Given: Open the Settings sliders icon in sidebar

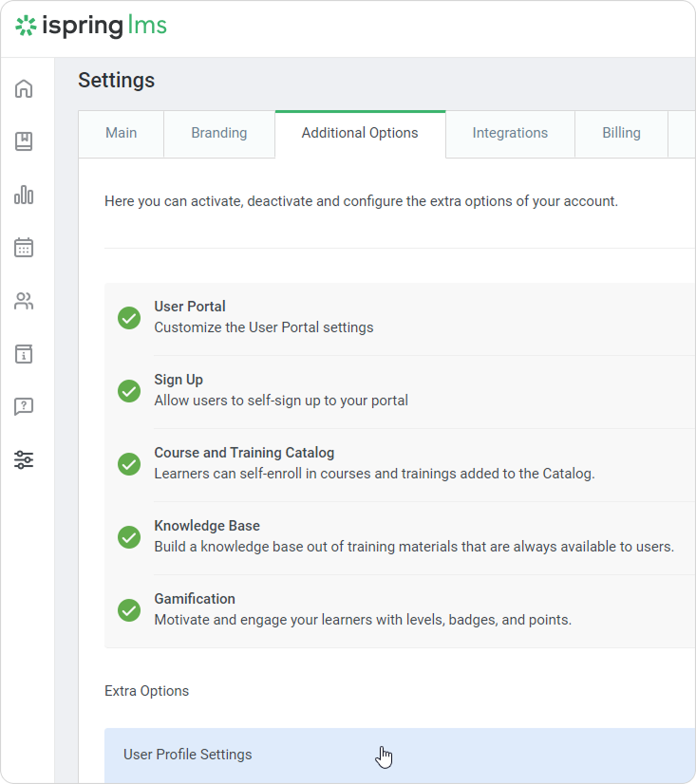Looking at the screenshot, I should pos(24,460).
